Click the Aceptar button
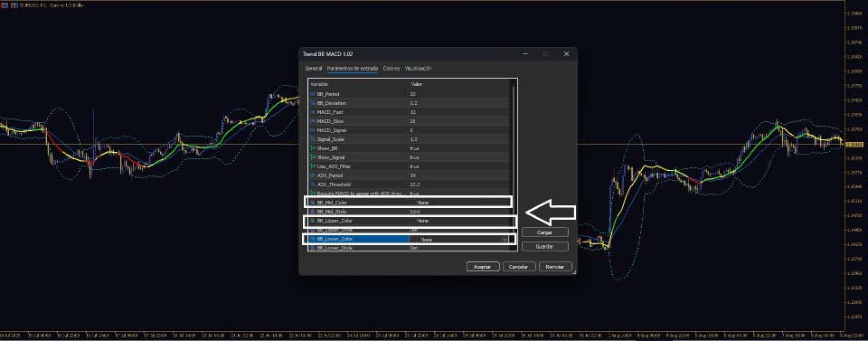 pyautogui.click(x=483, y=266)
